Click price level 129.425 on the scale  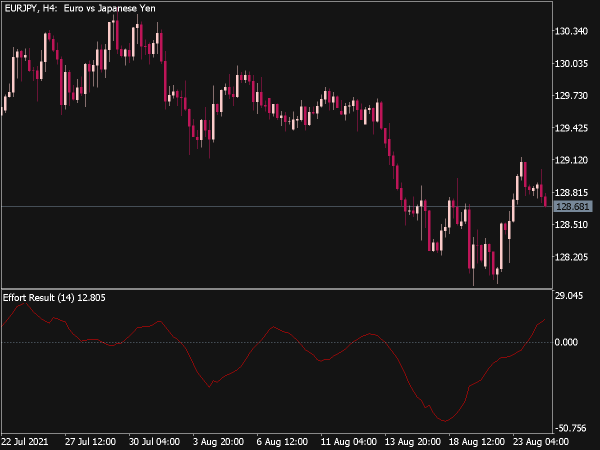tap(571, 128)
